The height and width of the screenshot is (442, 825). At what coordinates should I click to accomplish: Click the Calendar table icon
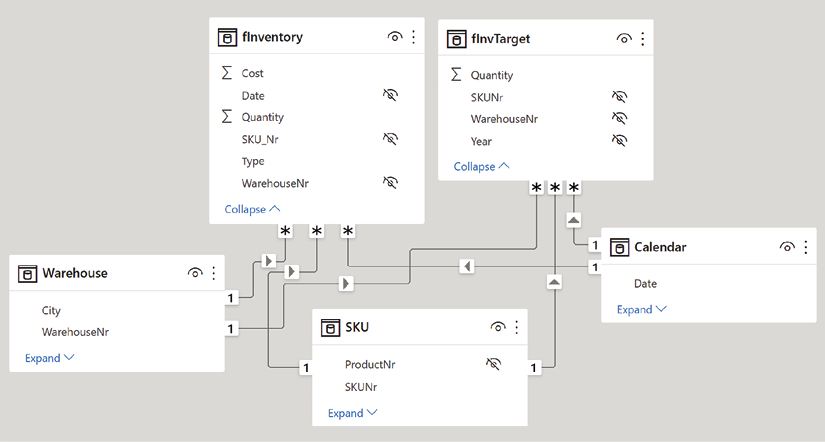point(619,247)
